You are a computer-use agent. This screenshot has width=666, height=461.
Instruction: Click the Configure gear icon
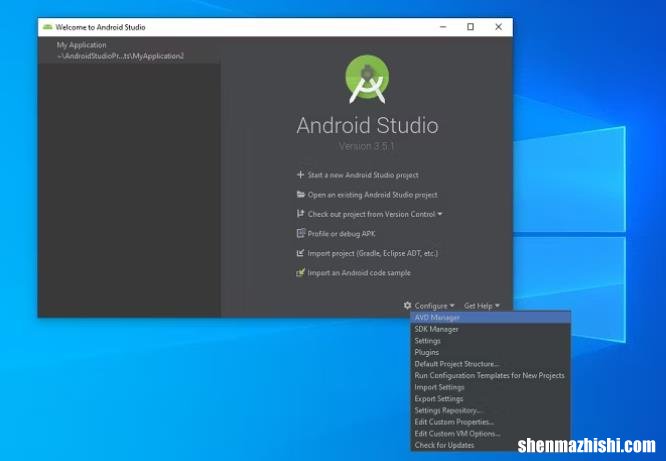tap(407, 305)
